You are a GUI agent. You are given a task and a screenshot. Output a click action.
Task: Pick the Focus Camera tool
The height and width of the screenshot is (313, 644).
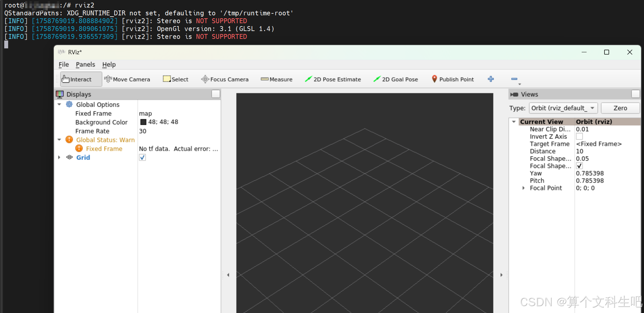225,79
